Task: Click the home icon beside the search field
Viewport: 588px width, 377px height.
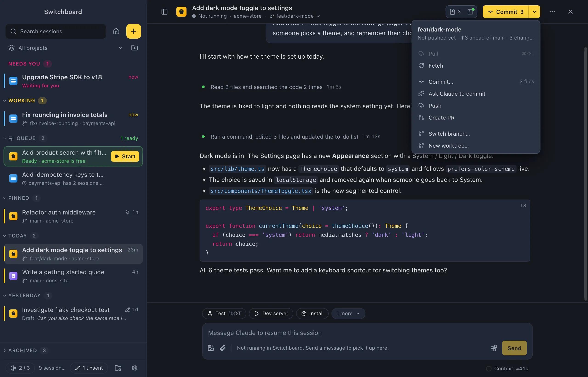Action: coord(116,31)
